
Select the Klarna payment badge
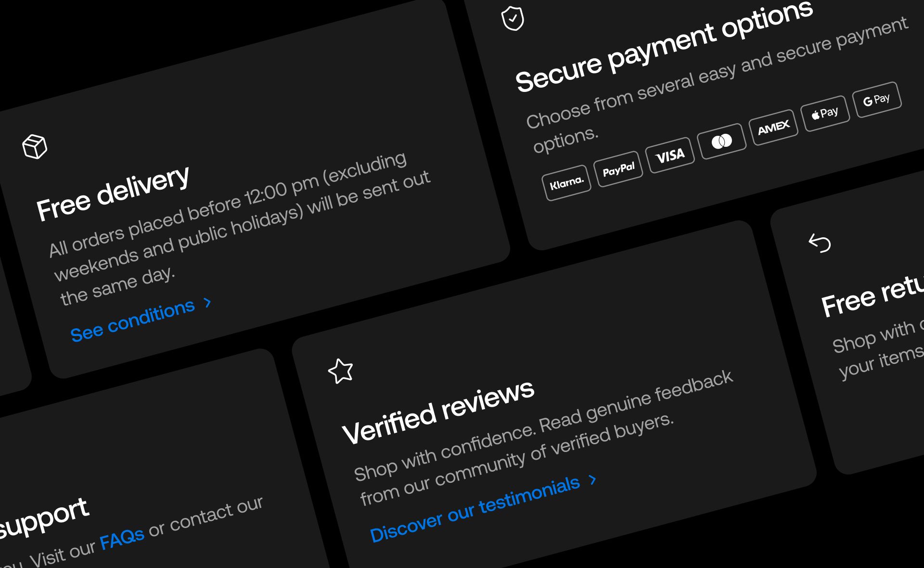coord(566,183)
